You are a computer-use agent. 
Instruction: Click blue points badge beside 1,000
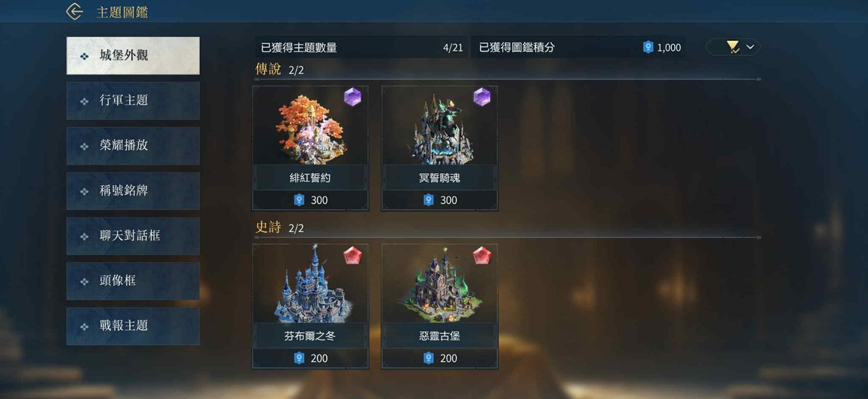(x=648, y=48)
